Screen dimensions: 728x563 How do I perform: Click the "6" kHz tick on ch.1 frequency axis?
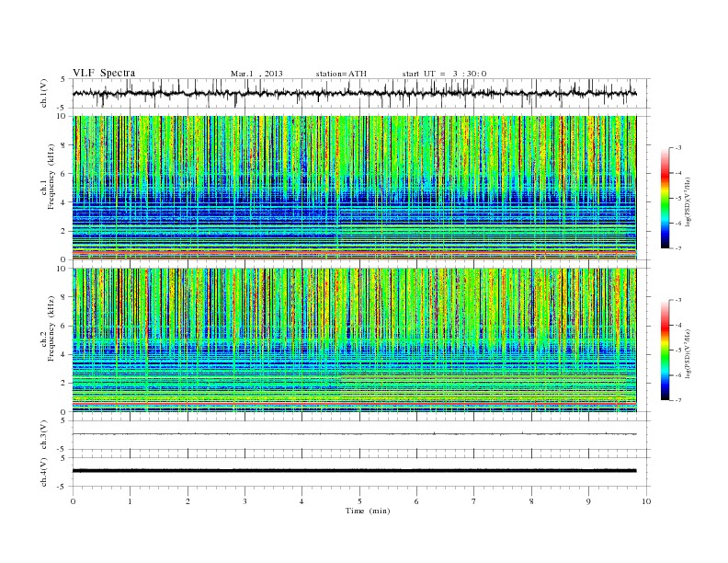[x=64, y=174]
